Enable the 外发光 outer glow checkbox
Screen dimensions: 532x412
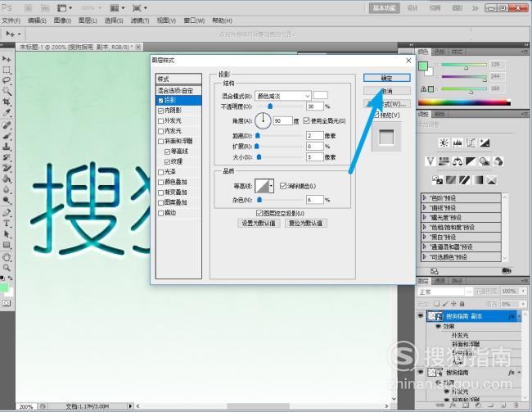(x=160, y=120)
